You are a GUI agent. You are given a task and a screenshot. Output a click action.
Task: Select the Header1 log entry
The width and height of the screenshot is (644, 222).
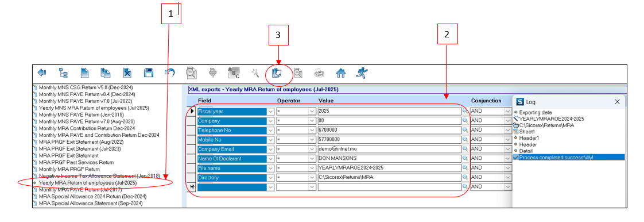tap(529, 138)
